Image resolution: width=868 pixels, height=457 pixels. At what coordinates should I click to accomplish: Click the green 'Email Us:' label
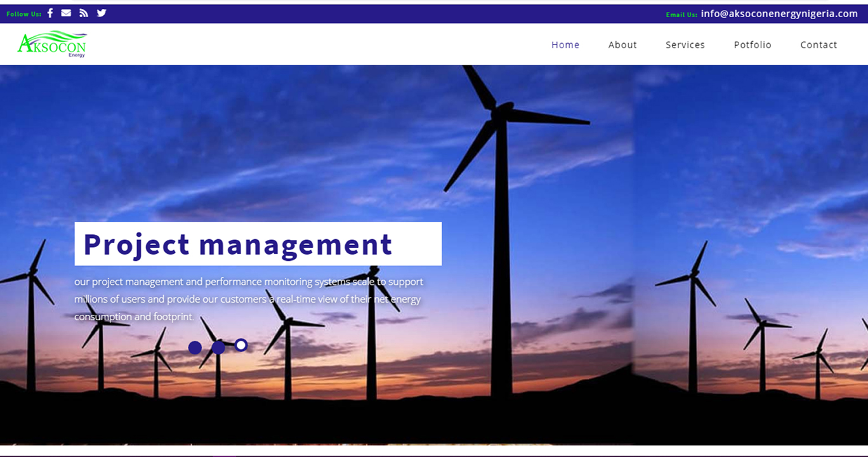[681, 15]
